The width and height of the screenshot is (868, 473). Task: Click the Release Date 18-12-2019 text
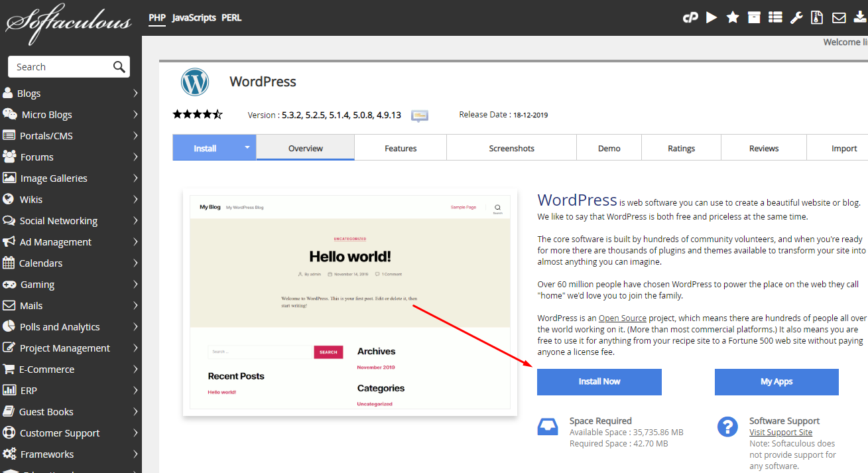tap(503, 115)
